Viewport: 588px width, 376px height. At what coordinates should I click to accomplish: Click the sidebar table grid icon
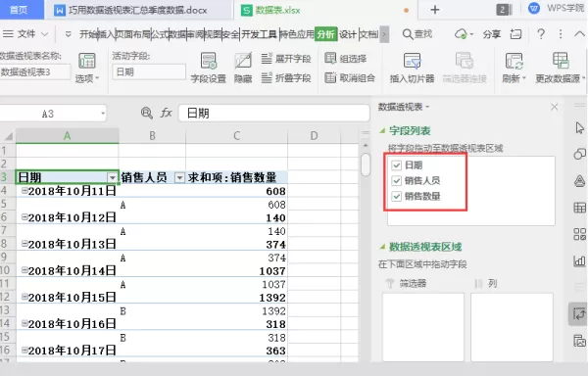[x=580, y=208]
